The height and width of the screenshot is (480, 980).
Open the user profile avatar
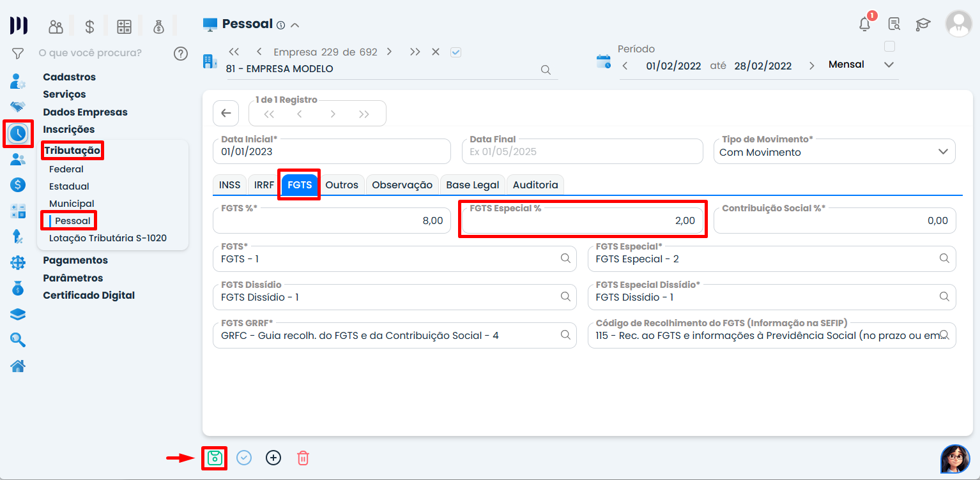[x=959, y=24]
